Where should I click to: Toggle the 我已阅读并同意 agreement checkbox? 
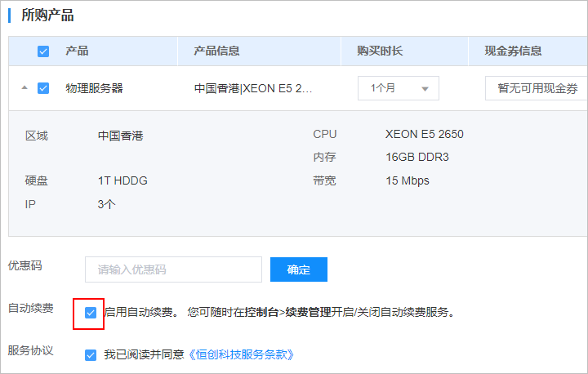tap(91, 355)
